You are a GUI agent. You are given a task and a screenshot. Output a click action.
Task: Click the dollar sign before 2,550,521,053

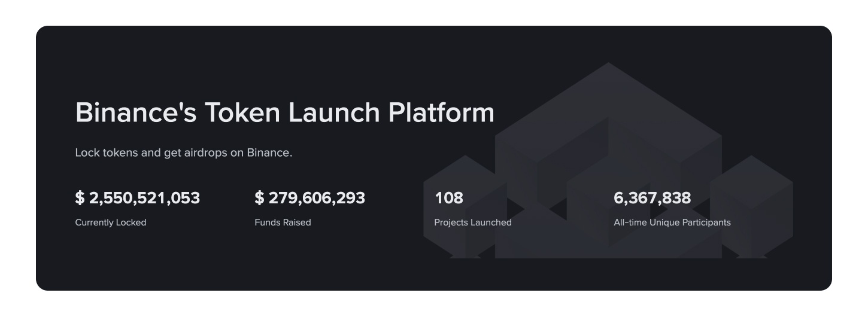pyautogui.click(x=80, y=198)
